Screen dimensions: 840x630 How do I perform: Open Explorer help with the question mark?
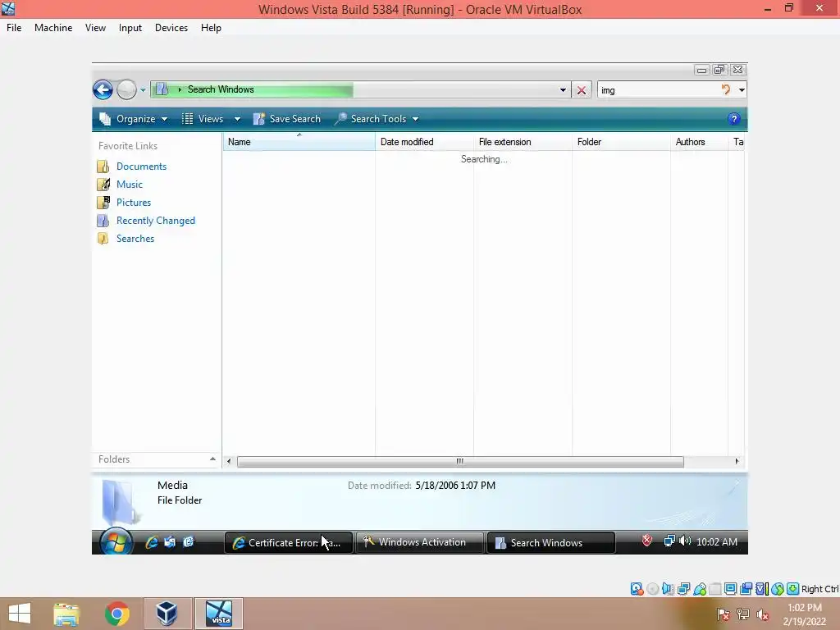(x=734, y=119)
